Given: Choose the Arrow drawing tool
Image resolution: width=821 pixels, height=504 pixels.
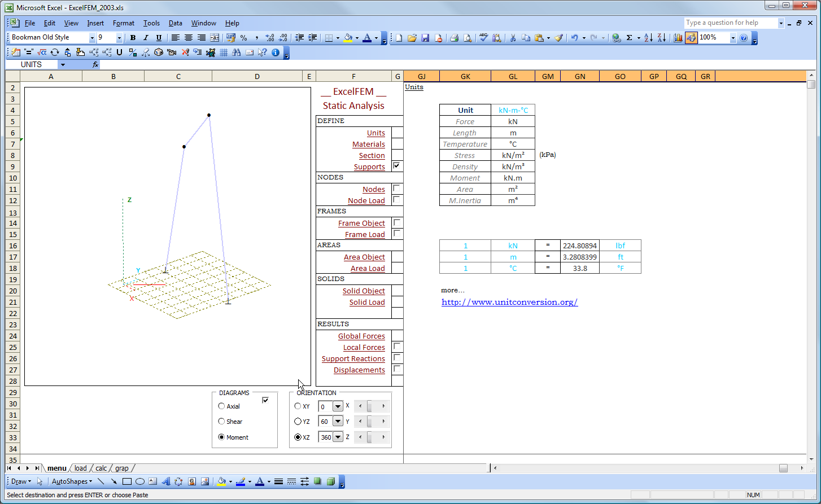Looking at the screenshot, I should point(114,481).
